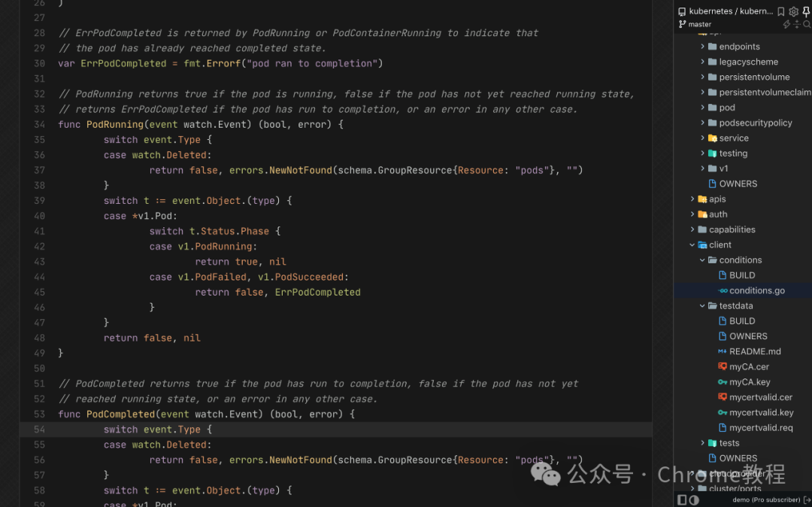Viewport: 812px width, 507px height.
Task: Click the repository icon before kubernetes
Action: coord(682,11)
